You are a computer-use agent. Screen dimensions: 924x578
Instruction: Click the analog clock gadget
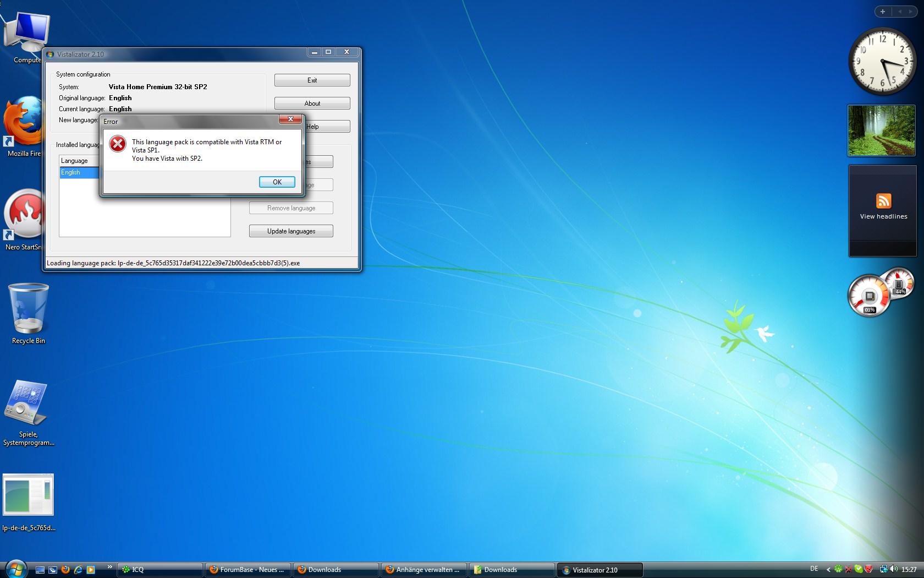pos(882,62)
